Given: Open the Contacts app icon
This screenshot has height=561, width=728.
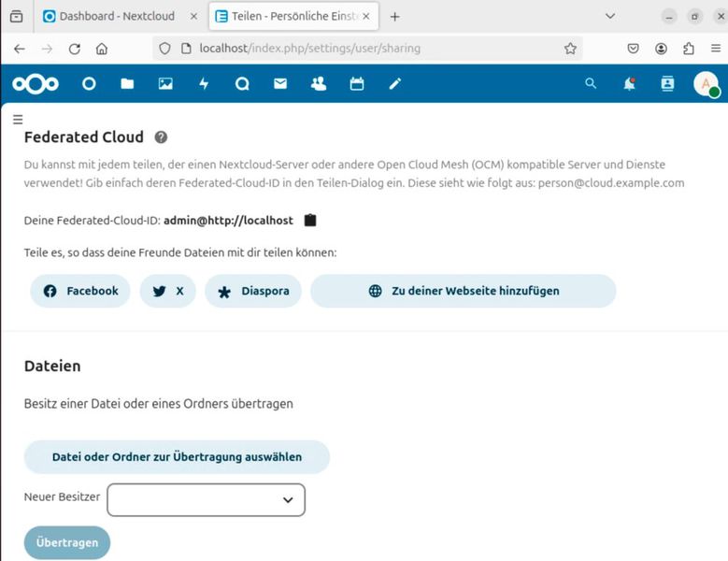Looking at the screenshot, I should 319,84.
